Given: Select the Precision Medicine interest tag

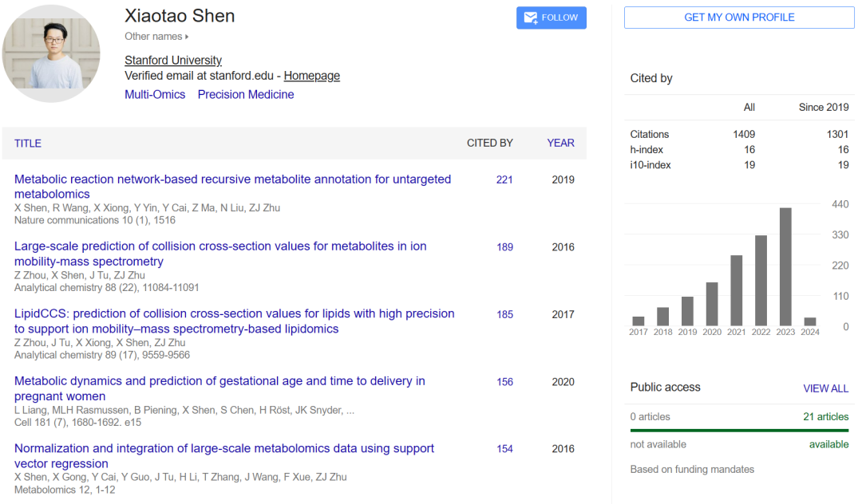Looking at the screenshot, I should pos(246,94).
